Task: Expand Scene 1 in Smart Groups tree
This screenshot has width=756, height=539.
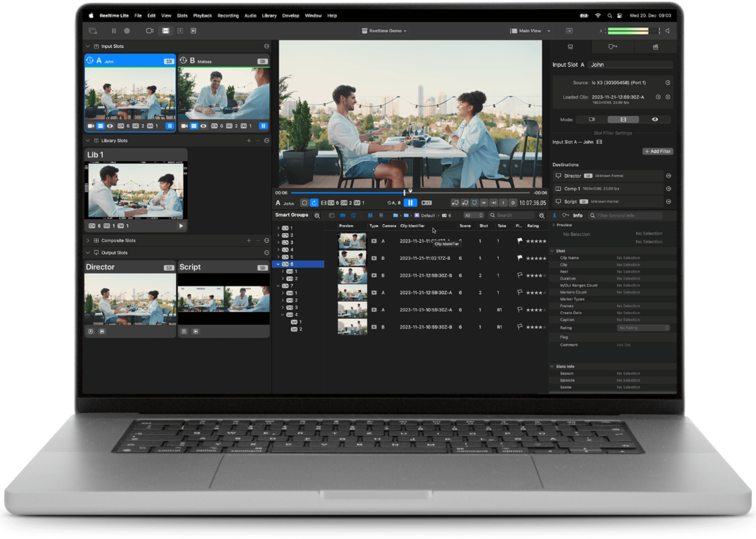Action: click(x=278, y=228)
